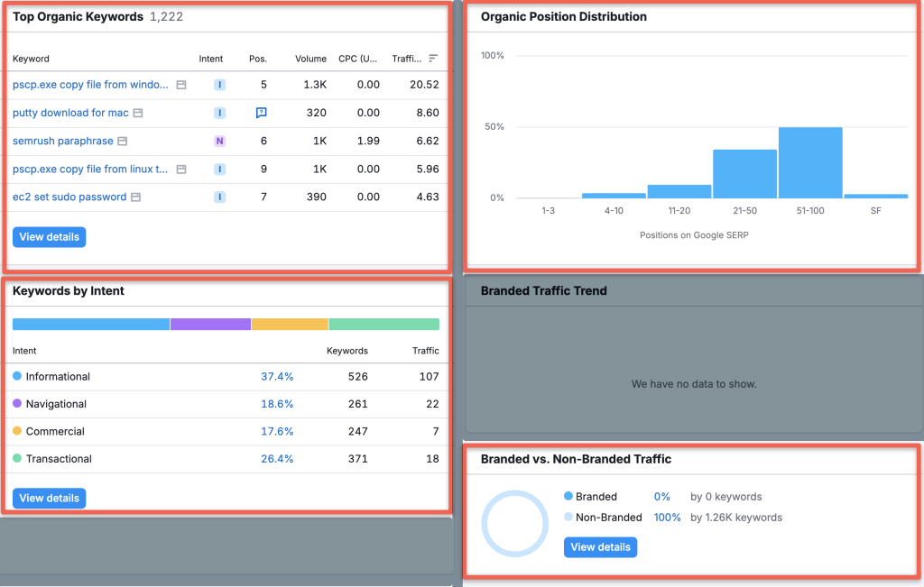Click the sort icon in the Traffic column header
The image size is (924, 587).
click(x=431, y=58)
